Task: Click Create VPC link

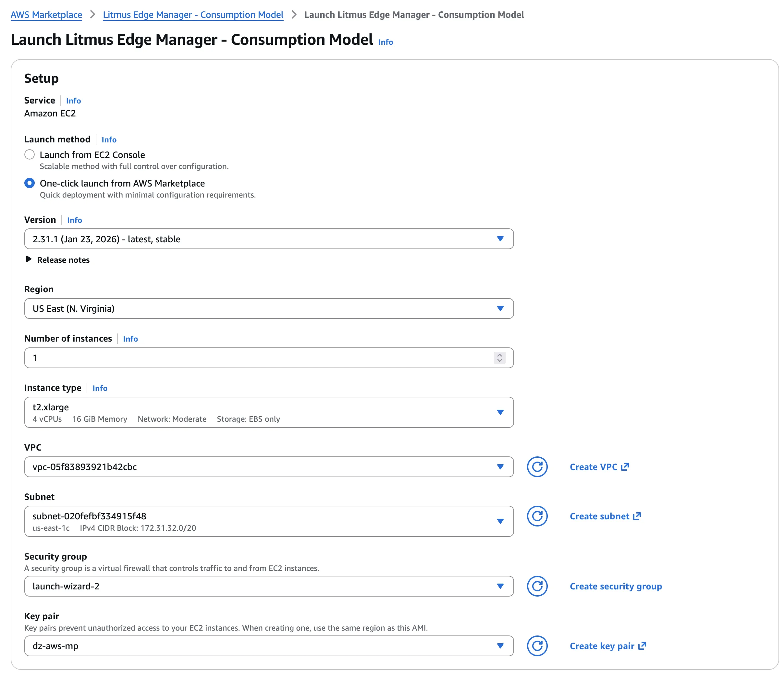Action: (x=599, y=467)
